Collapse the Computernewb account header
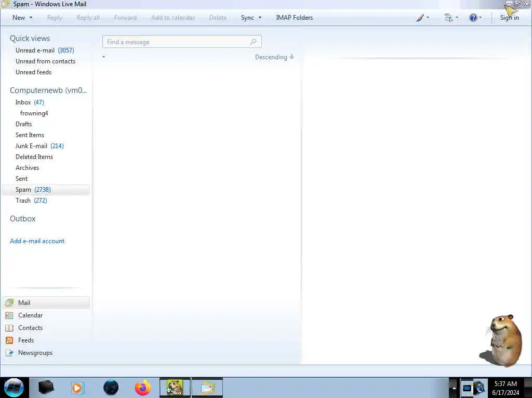532x398 pixels. click(48, 90)
